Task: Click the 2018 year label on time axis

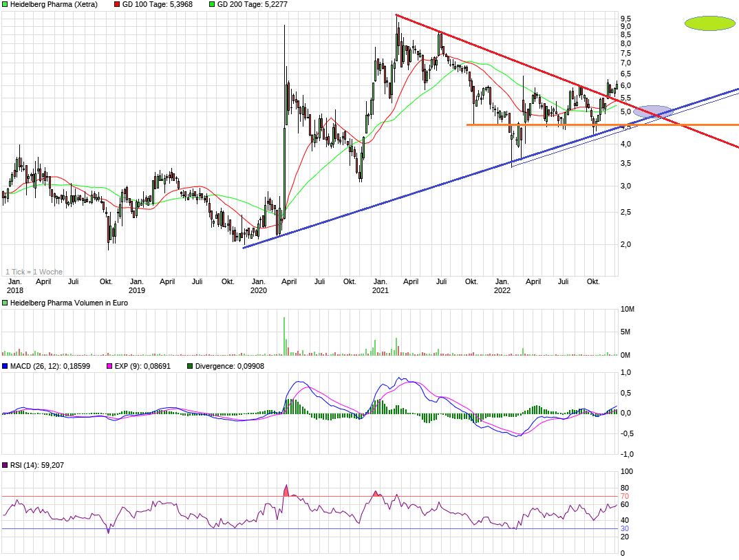Action: point(14,290)
